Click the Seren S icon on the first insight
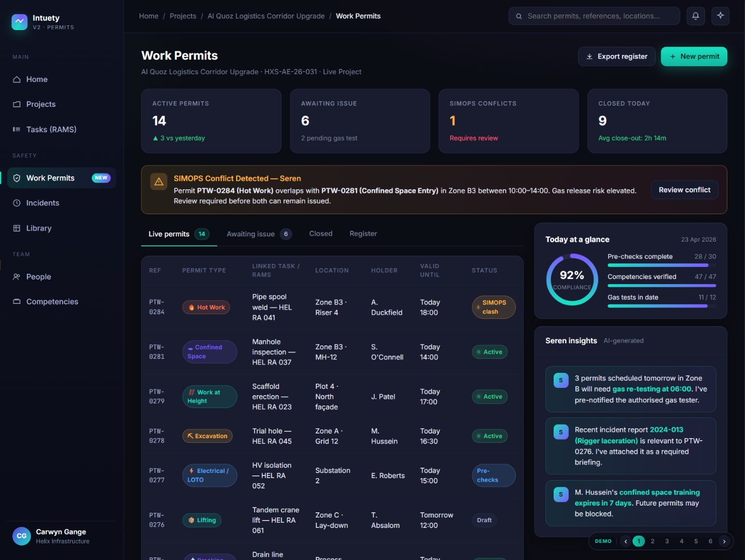The image size is (745, 560). click(560, 380)
